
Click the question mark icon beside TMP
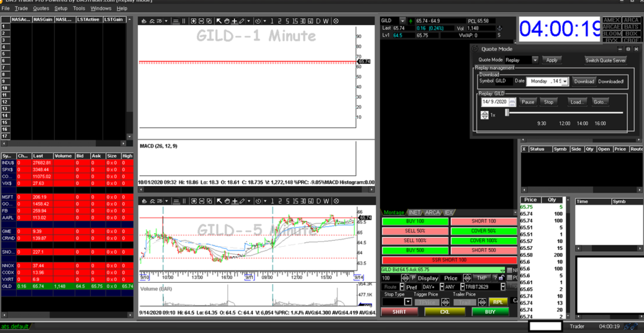click(x=496, y=278)
